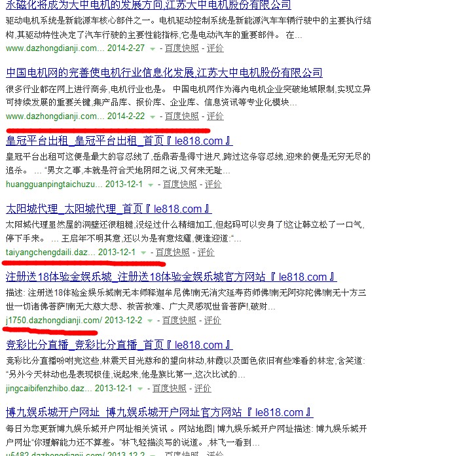Click snippet starting 描述: 注册送18体验金娱乐城

[186, 300]
